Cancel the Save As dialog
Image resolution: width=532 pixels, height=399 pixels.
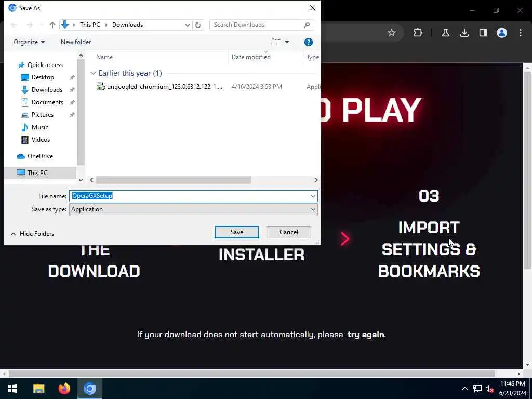289,232
